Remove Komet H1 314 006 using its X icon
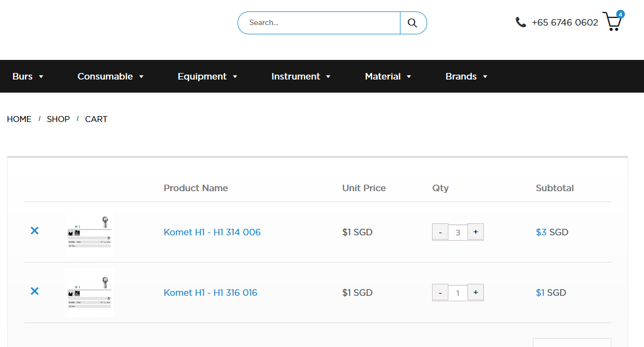 [x=34, y=231]
